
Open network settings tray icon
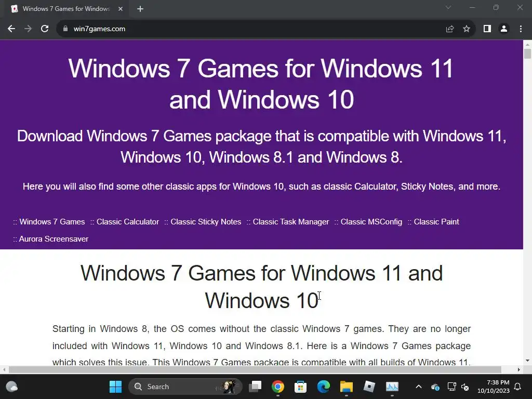[x=451, y=387]
